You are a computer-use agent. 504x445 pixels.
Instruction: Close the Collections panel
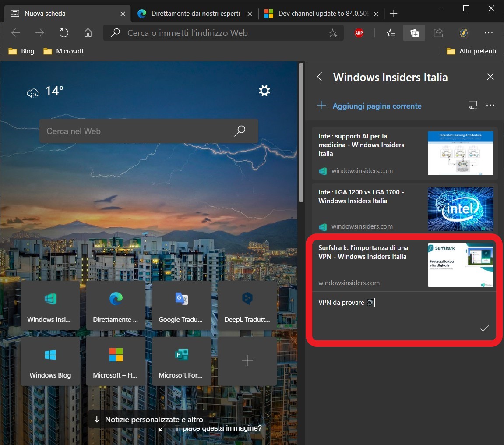point(490,77)
